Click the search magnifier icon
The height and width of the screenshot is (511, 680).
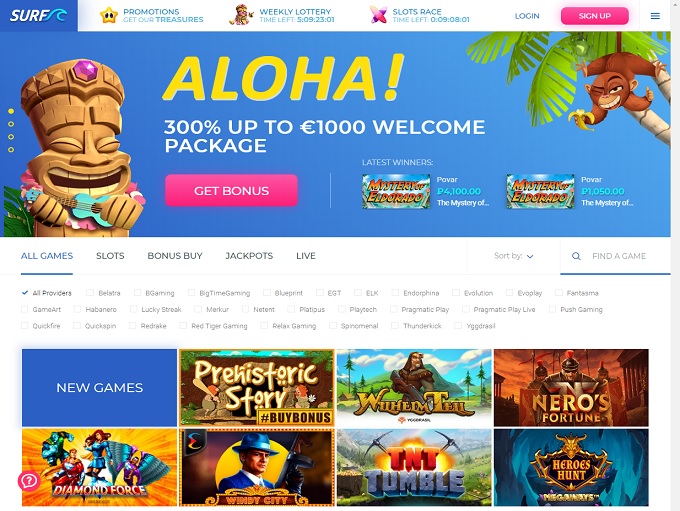coord(576,256)
